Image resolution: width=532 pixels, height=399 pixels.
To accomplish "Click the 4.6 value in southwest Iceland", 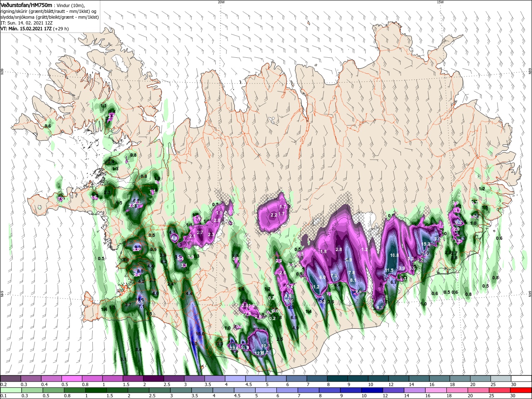I will tap(155, 293).
